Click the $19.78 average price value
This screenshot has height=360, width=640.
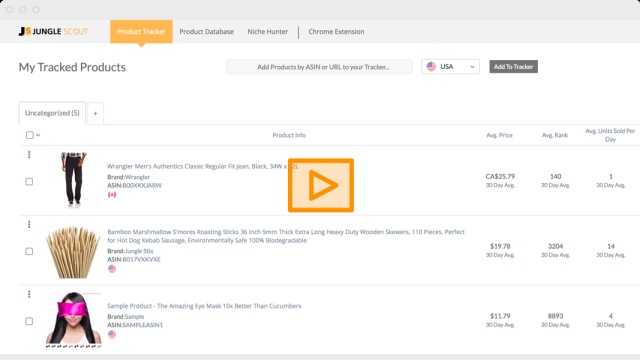pos(500,246)
